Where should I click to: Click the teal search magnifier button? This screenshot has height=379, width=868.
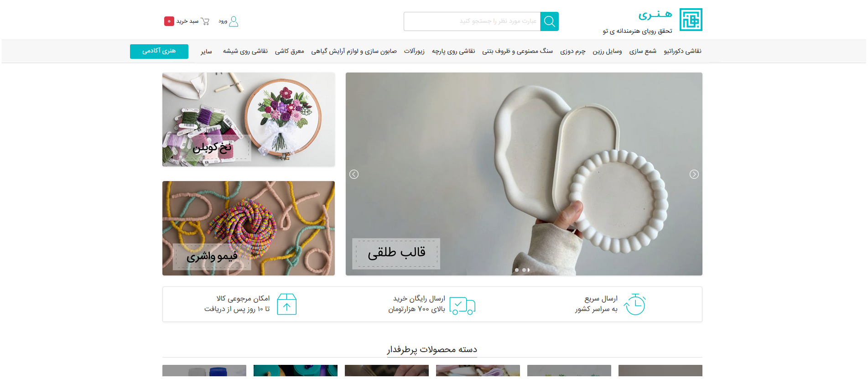click(x=549, y=21)
